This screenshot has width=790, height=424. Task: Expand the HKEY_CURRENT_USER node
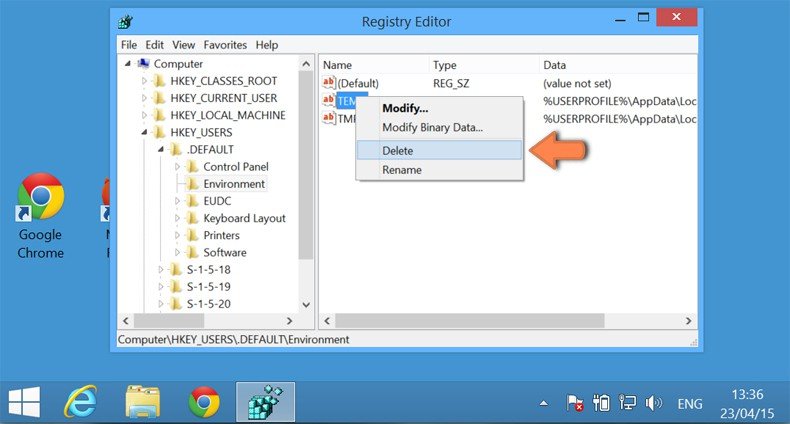[x=144, y=98]
